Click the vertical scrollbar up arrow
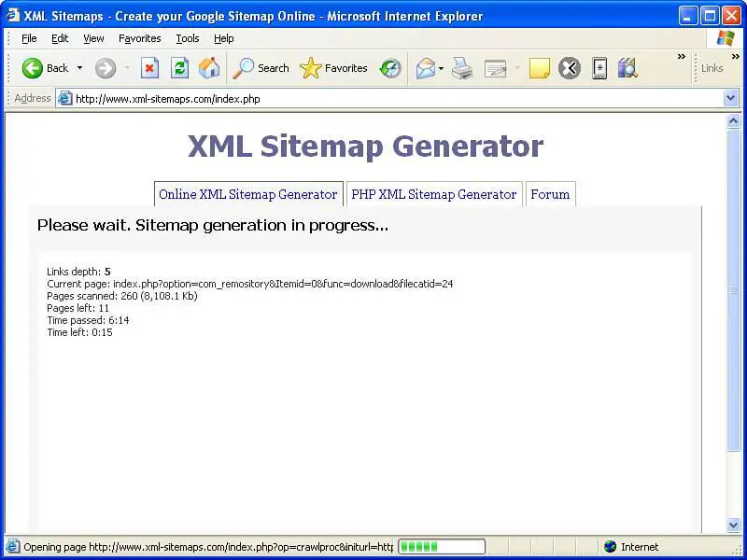Screen dimensions: 747x560 [734, 121]
